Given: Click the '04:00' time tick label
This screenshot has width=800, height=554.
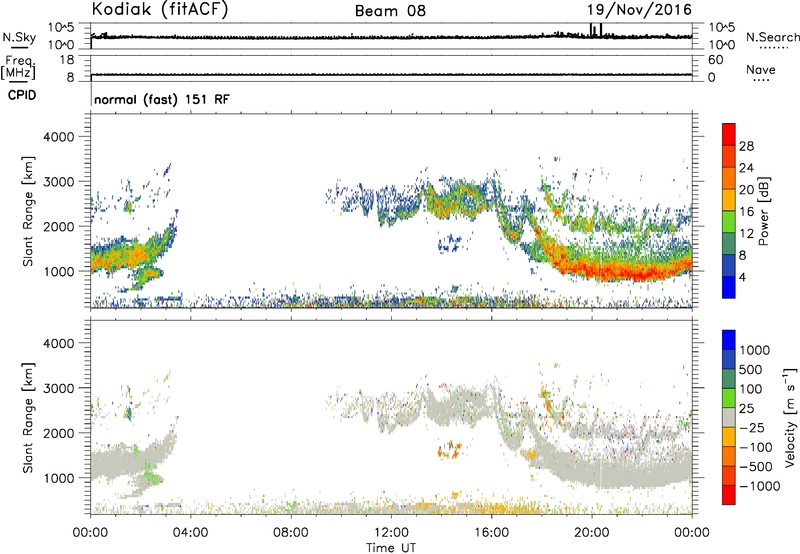Looking at the screenshot, I should click(x=190, y=533).
